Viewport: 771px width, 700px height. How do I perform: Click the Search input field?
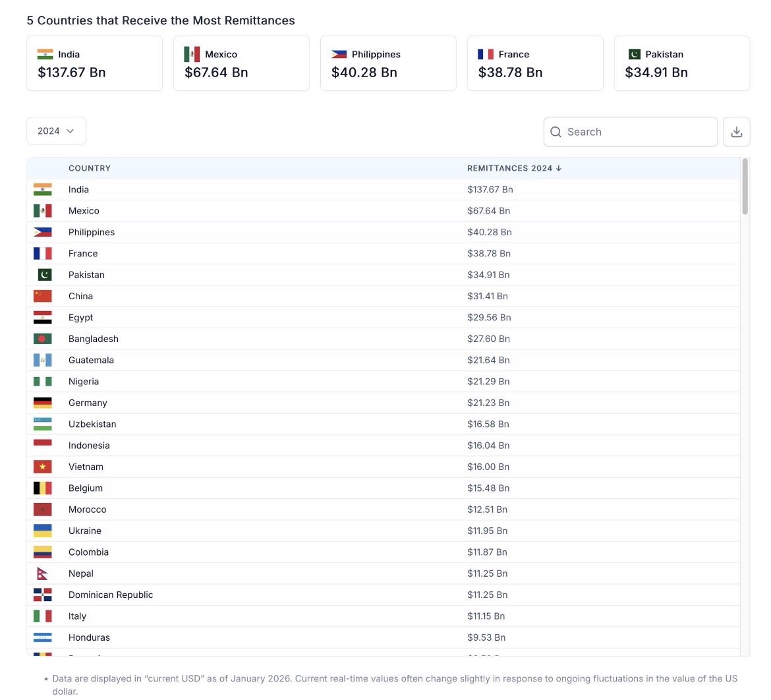click(631, 132)
